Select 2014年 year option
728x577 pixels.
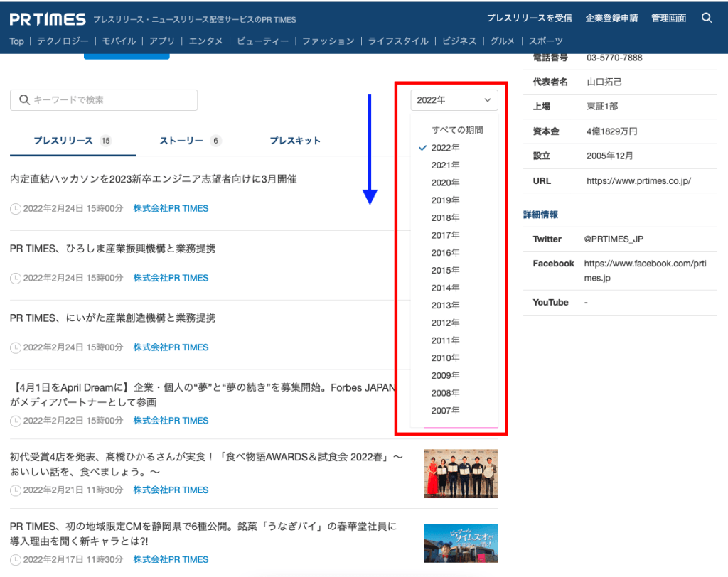coord(445,288)
